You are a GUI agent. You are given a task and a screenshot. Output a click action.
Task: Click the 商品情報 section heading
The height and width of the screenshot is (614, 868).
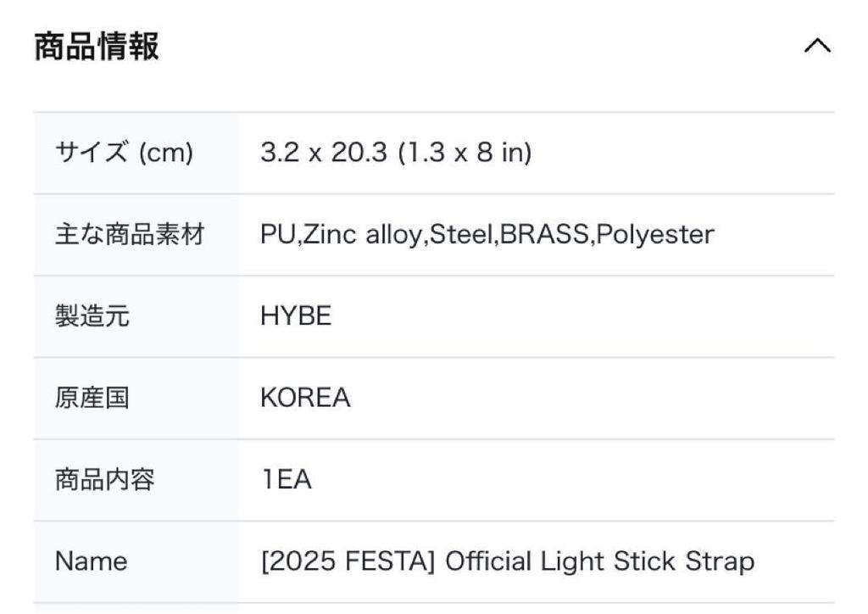(x=97, y=47)
